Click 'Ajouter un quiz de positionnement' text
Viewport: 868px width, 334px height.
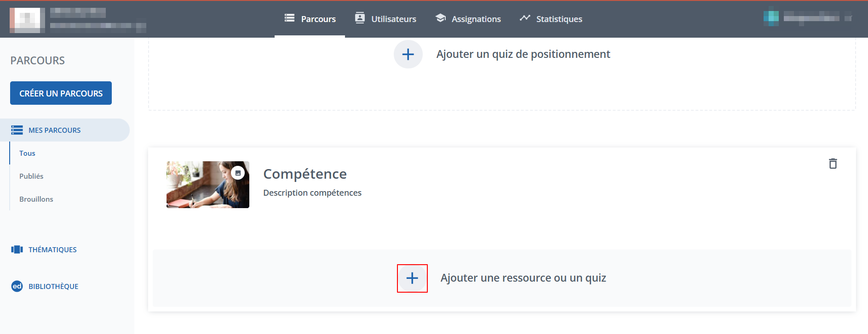(x=523, y=54)
